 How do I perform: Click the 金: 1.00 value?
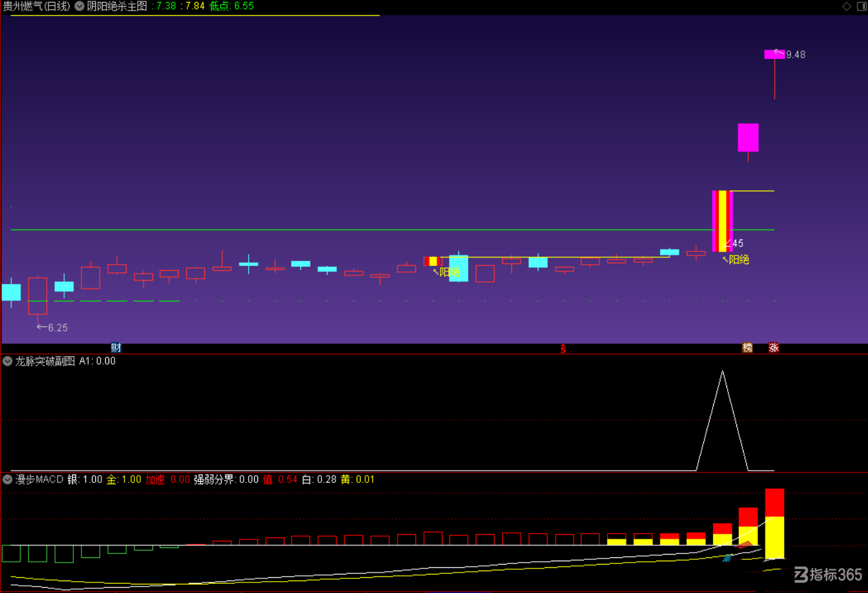(x=124, y=479)
